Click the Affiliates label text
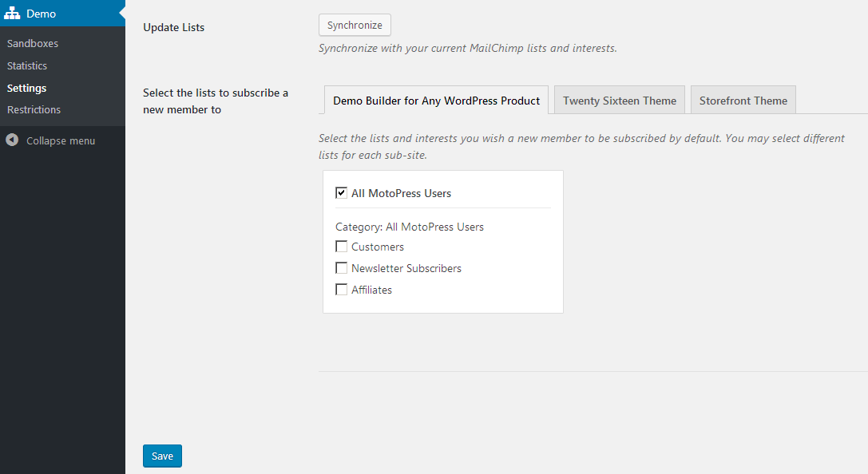This screenshot has width=868, height=474. click(x=371, y=290)
